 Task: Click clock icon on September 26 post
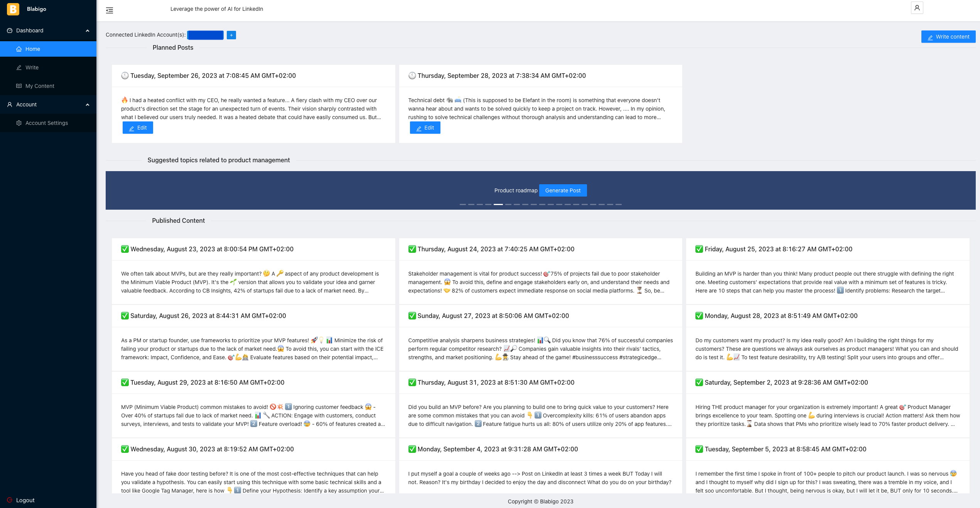coord(125,76)
